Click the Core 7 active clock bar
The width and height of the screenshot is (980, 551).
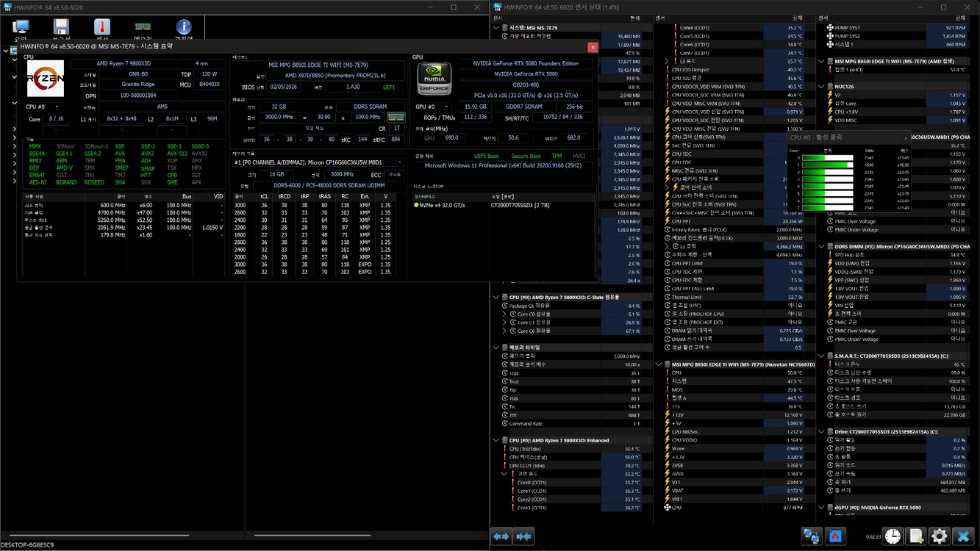[x=828, y=208]
